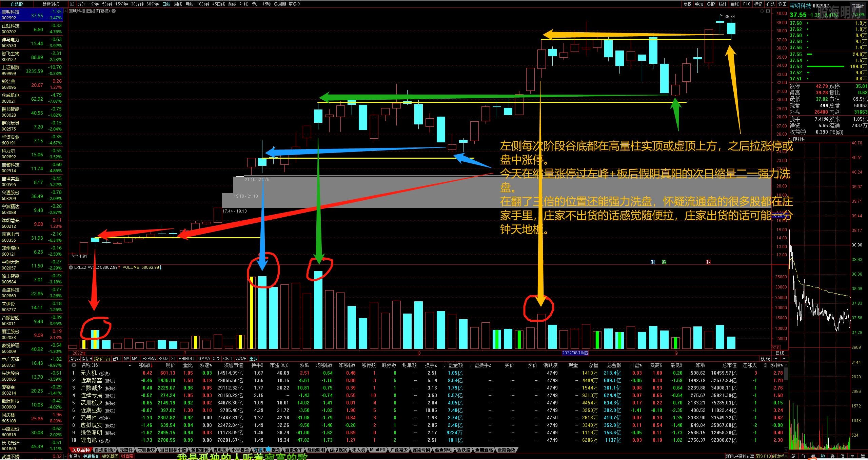Select the 月线 monthly period tab
Screen dimensions: 868x460
190,4
